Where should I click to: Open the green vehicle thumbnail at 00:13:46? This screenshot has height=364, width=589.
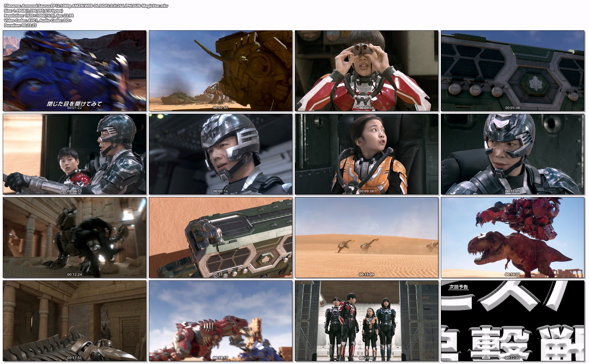point(221,237)
